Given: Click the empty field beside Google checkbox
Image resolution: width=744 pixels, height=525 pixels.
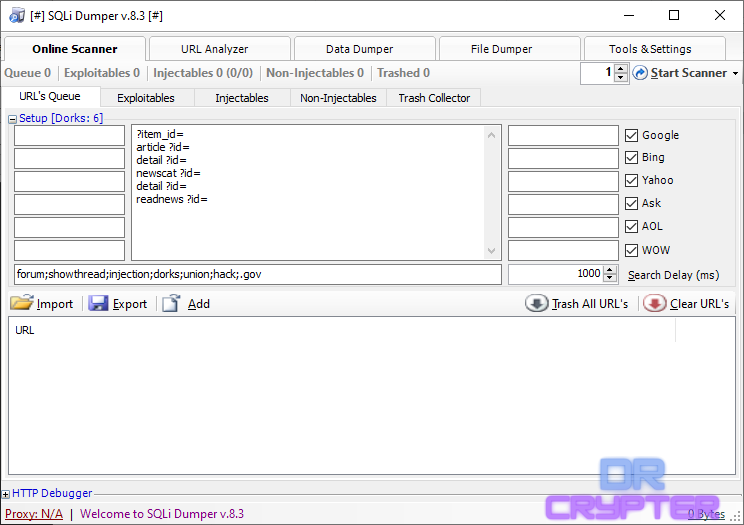Looking at the screenshot, I should 563,135.
